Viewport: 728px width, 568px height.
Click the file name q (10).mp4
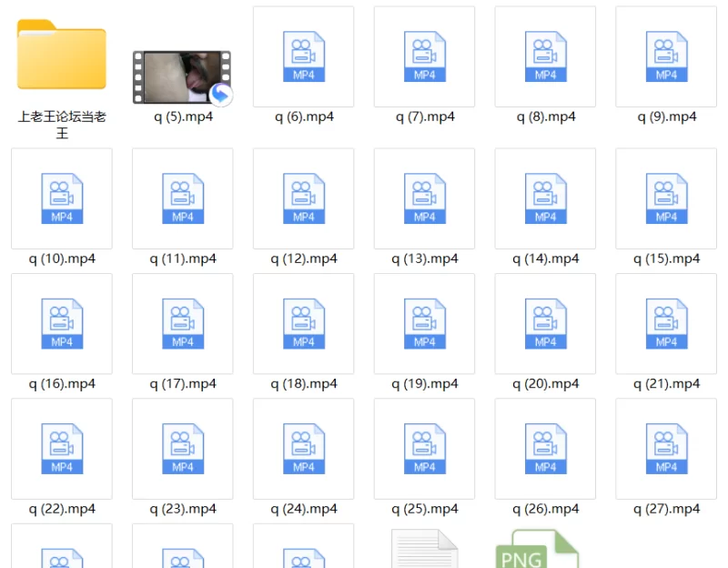click(62, 259)
